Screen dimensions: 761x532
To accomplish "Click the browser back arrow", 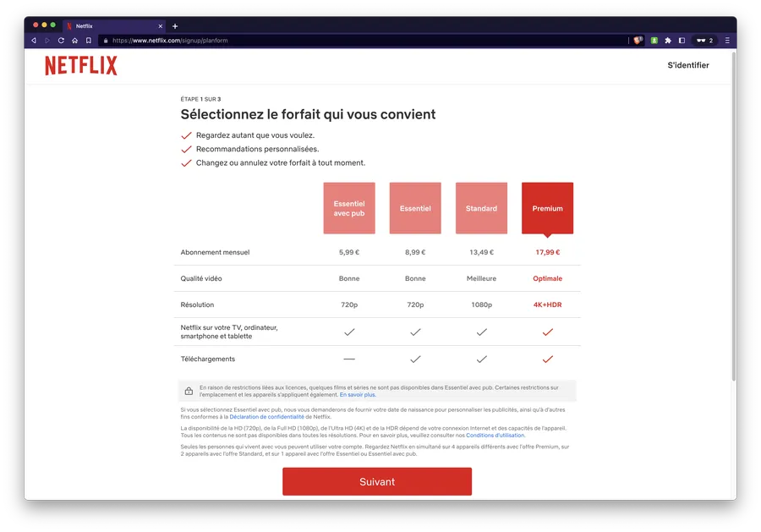I will (34, 41).
